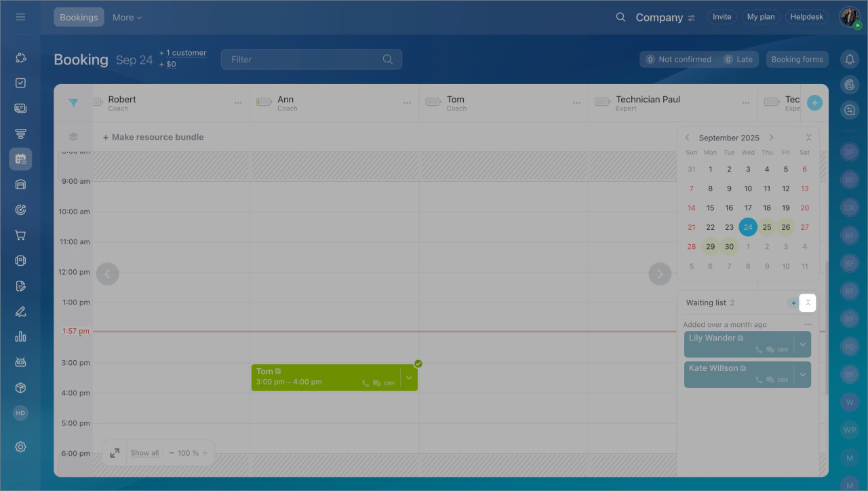Add a new resource with plus icon
The width and height of the screenshot is (868, 491).
coord(814,103)
